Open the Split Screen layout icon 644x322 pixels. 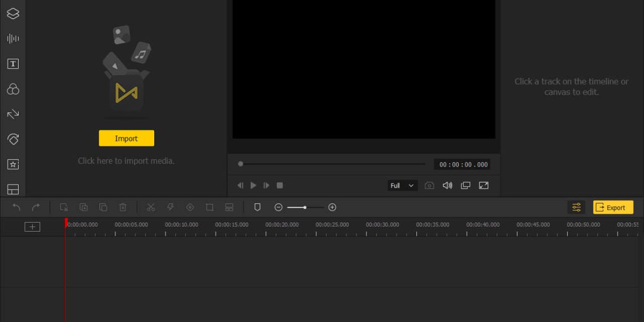coord(12,189)
